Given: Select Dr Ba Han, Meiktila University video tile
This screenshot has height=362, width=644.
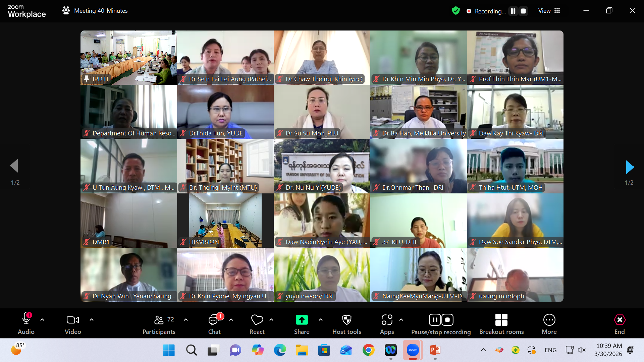Looking at the screenshot, I should coord(418,112).
